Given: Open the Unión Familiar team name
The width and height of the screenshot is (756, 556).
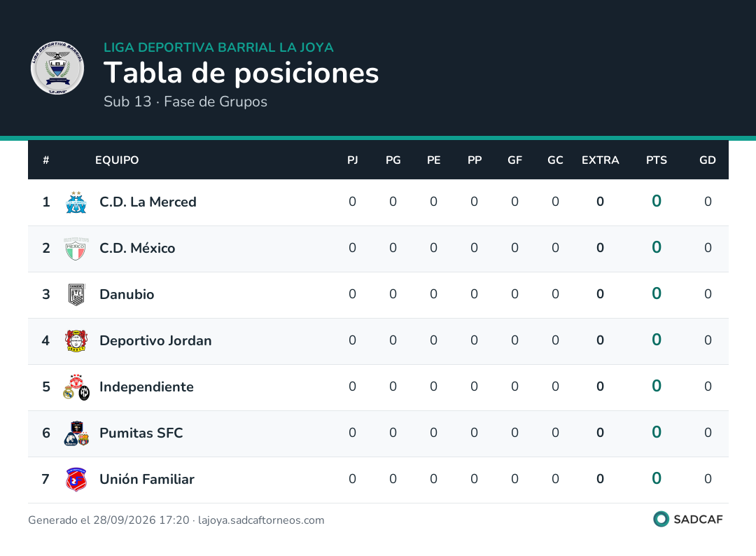Looking at the screenshot, I should click(x=146, y=480).
